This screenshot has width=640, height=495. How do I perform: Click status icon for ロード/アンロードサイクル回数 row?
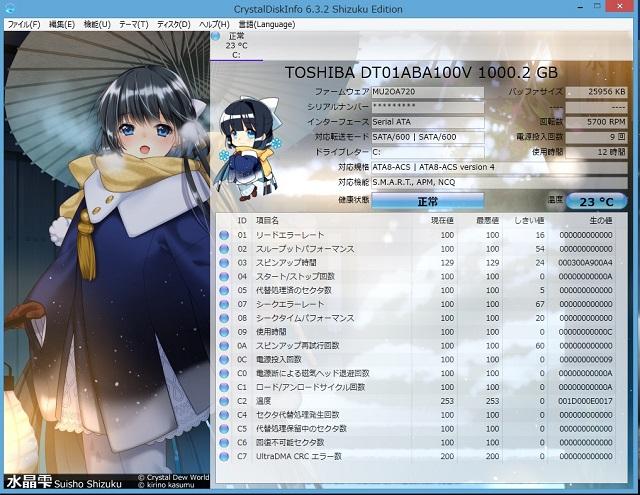224,387
